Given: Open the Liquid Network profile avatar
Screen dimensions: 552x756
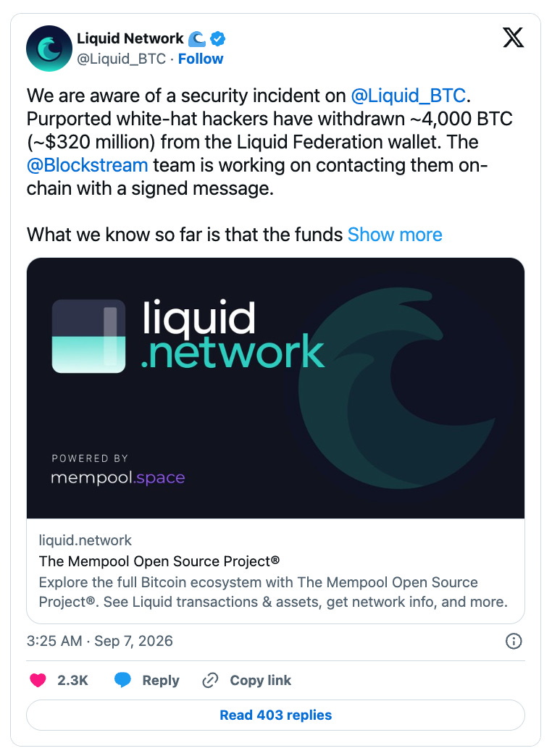Looking at the screenshot, I should [x=49, y=49].
